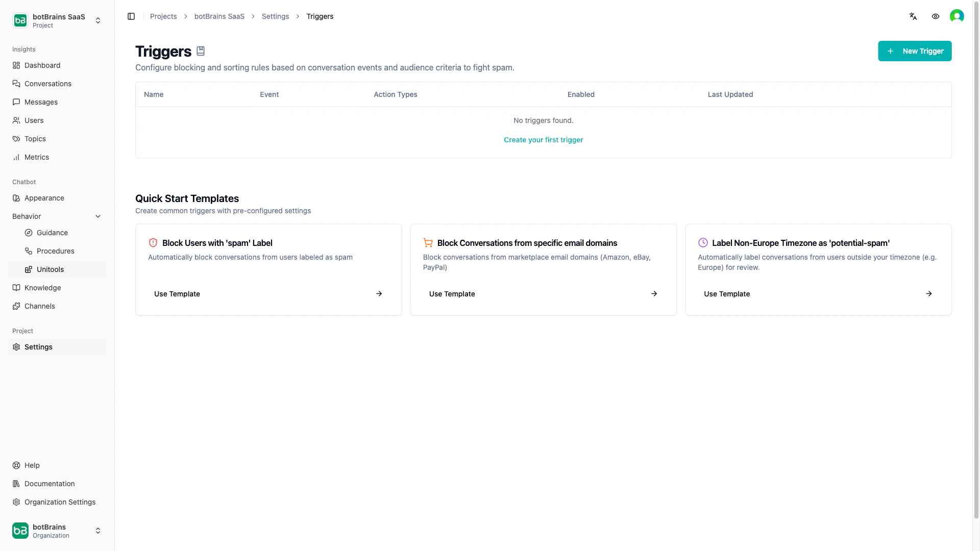Navigate to Settings via breadcrumb
Viewport: 980px width, 551px height.
coord(275,16)
